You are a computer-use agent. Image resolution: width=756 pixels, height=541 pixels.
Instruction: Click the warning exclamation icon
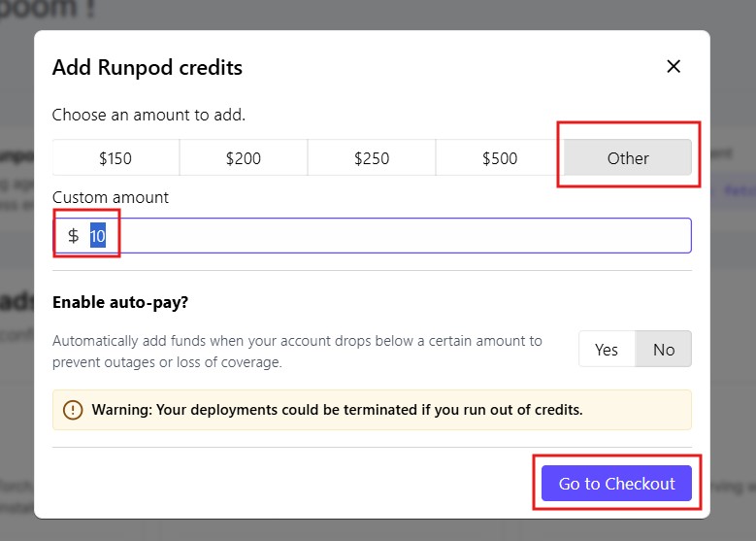click(73, 410)
